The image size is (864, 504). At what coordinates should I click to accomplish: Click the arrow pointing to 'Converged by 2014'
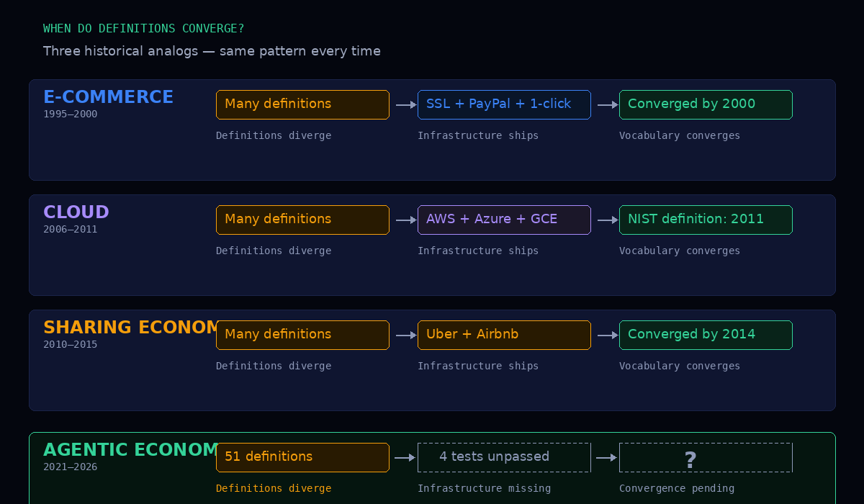pyautogui.click(x=608, y=336)
